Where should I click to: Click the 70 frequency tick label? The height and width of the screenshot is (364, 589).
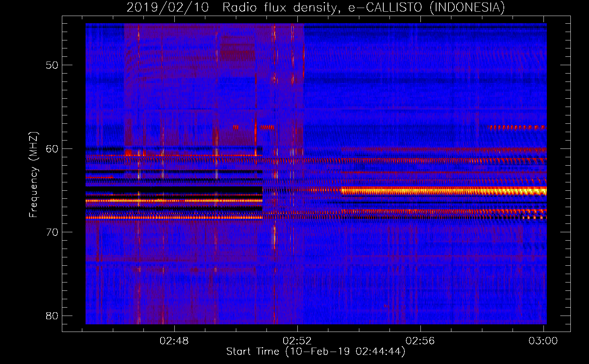click(52, 232)
